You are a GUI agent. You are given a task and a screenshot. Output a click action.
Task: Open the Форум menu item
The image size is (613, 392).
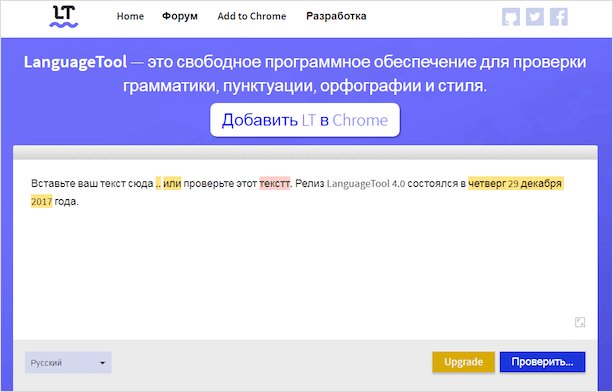[x=180, y=16]
